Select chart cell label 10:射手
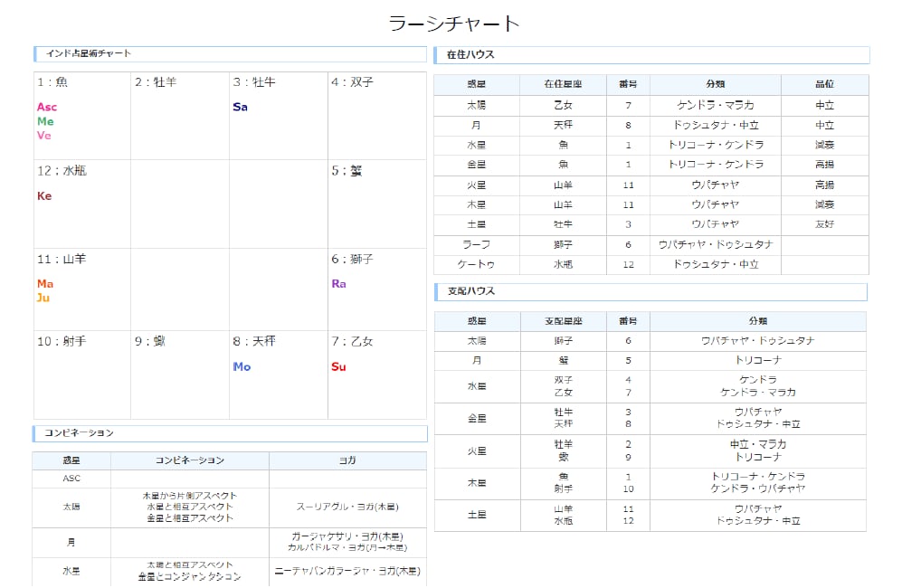Viewport: 902px width, 588px height. (62, 342)
